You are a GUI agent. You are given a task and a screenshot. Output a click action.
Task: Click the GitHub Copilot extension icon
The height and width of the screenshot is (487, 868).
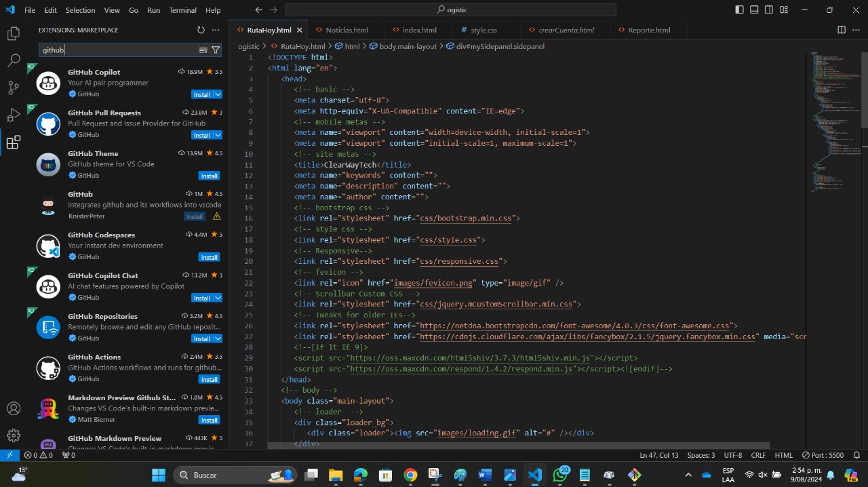(x=48, y=83)
